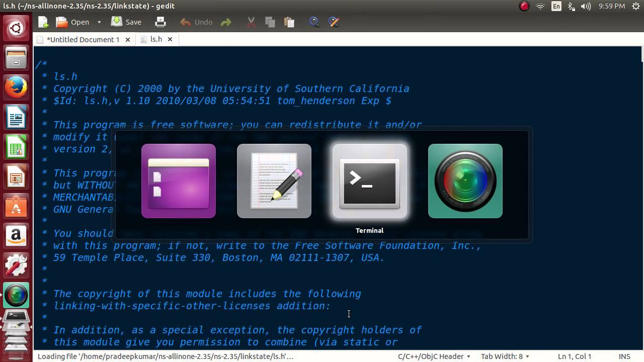This screenshot has width=644, height=362.
Task: Click the linking-with-specific-other-licenses addition line
Action: pos(186,306)
